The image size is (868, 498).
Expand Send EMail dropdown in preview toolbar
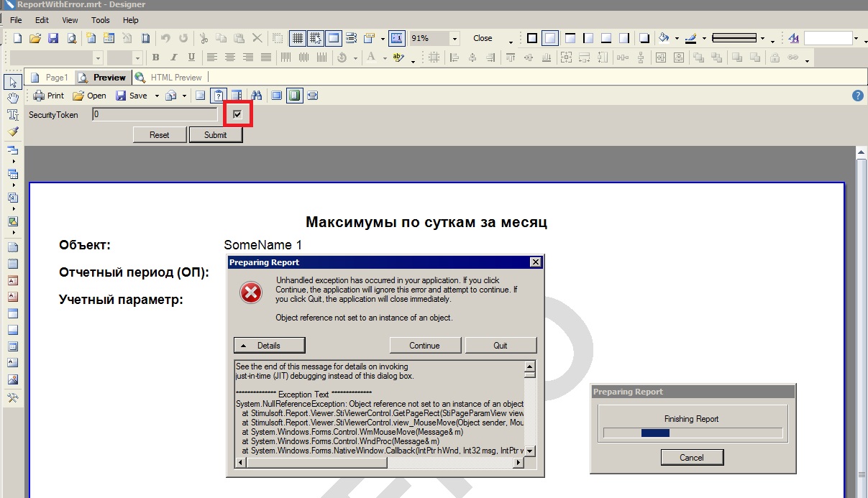(x=184, y=96)
